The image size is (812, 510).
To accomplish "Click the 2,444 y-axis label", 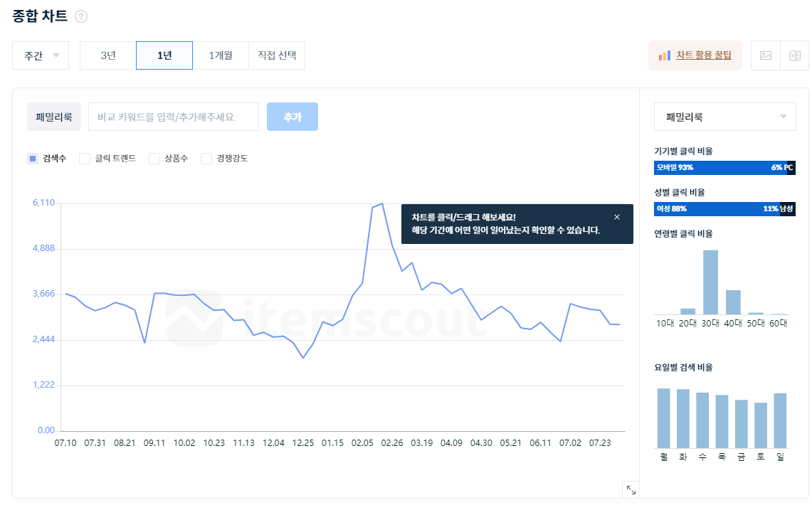I will point(43,340).
